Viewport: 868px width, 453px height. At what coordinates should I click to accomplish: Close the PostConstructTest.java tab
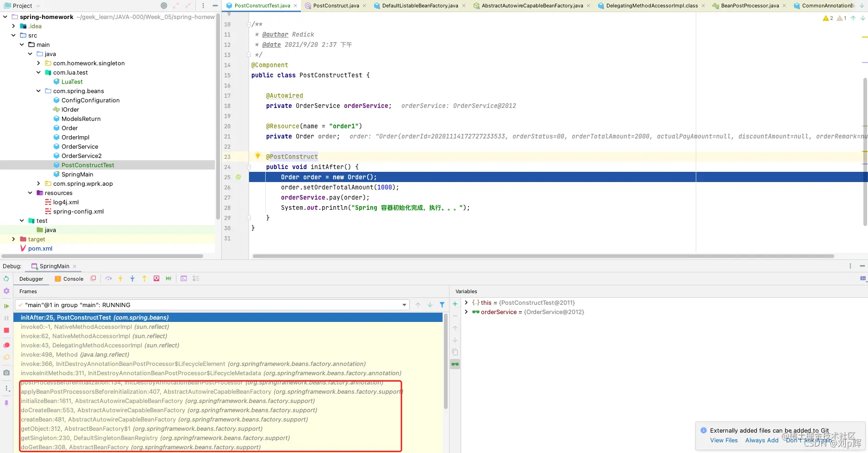click(x=295, y=6)
